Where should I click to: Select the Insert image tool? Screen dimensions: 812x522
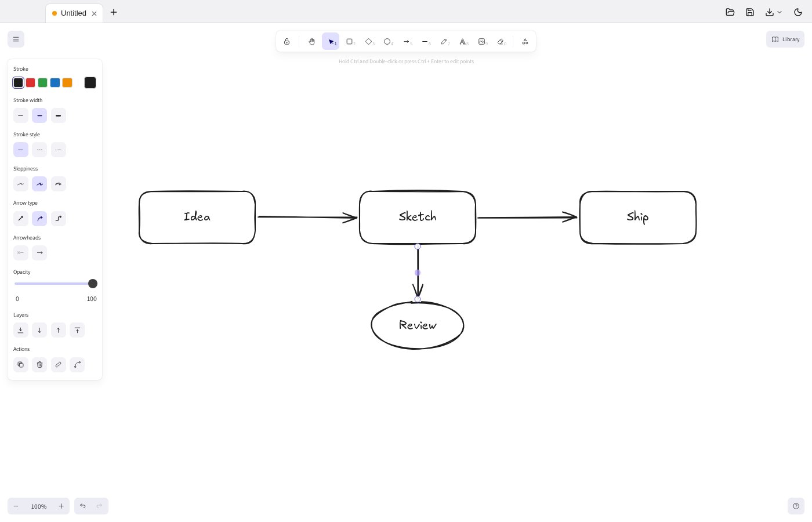(482, 42)
